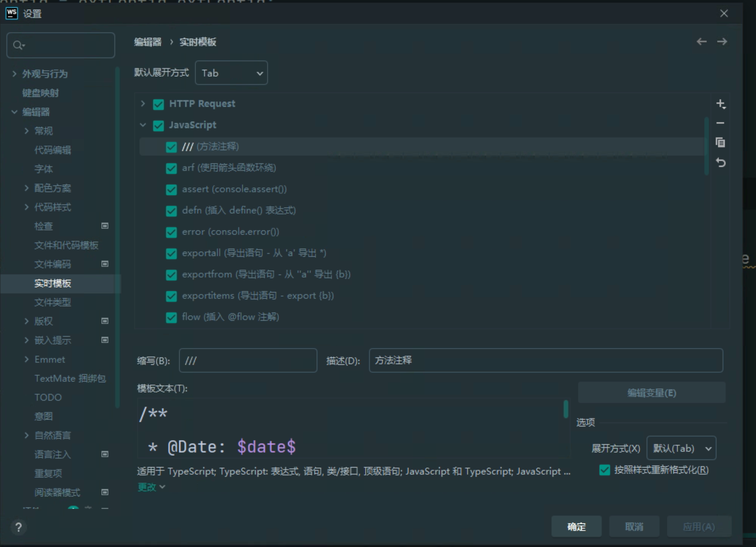756x547 pixels.
Task: Open the 展开方式 默认(Tab) dropdown
Action: click(x=681, y=448)
